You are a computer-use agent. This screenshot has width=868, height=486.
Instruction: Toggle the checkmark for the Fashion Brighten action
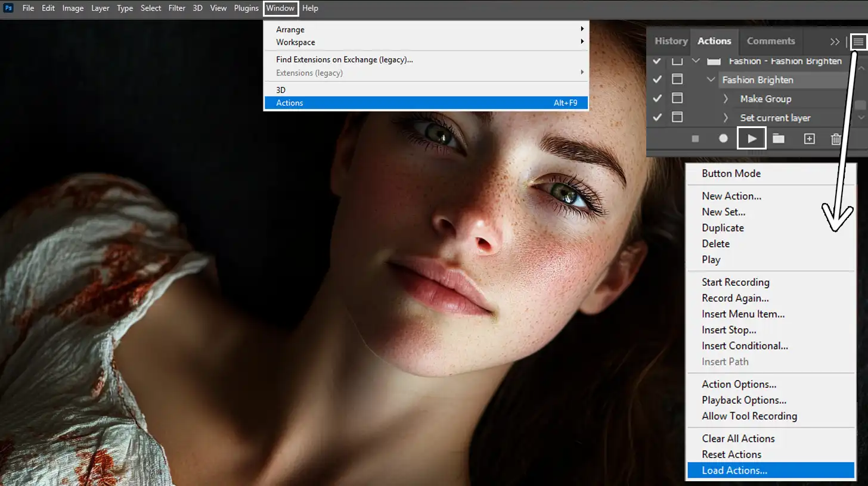click(657, 79)
